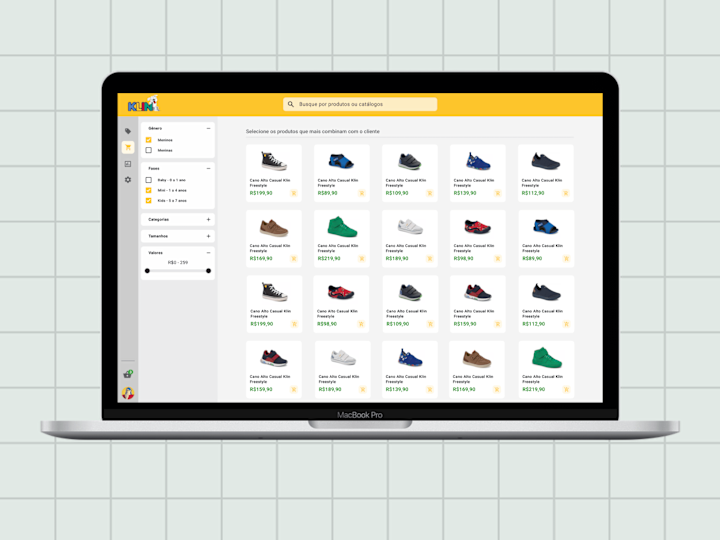This screenshot has height=540, width=720.
Task: Add second-row R$169,90 brown shoe to cart
Action: (x=293, y=259)
